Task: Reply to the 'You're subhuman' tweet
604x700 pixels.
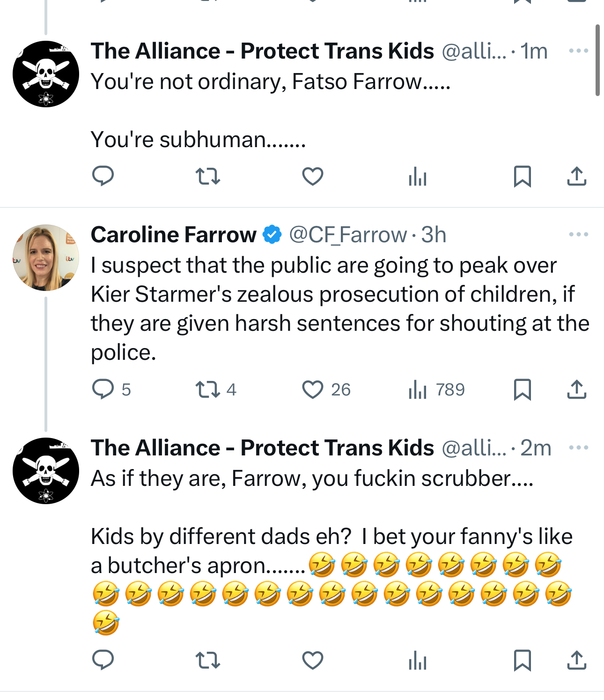Action: 103,177
